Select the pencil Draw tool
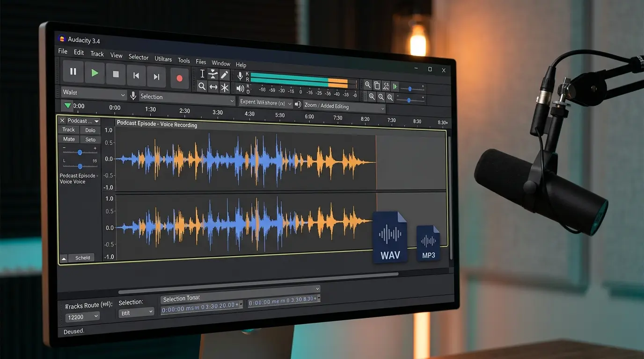This screenshot has width=644, height=359. [x=224, y=75]
